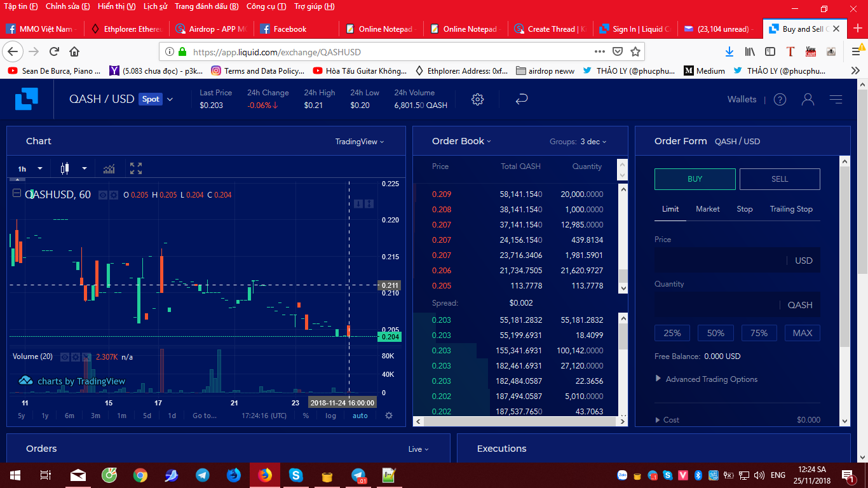
Task: Switch to the Market order tab
Action: click(x=708, y=209)
